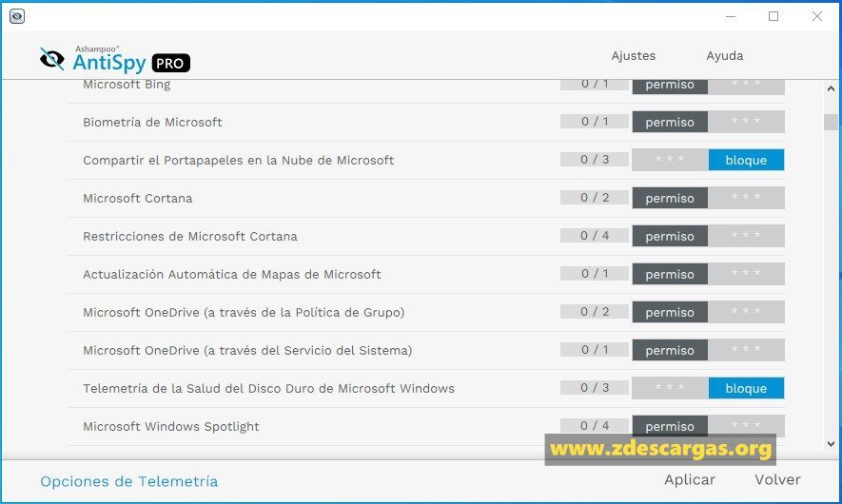The height and width of the screenshot is (504, 842).
Task: Select Microsoft OneDrive Política de Grupo label
Action: point(244,313)
